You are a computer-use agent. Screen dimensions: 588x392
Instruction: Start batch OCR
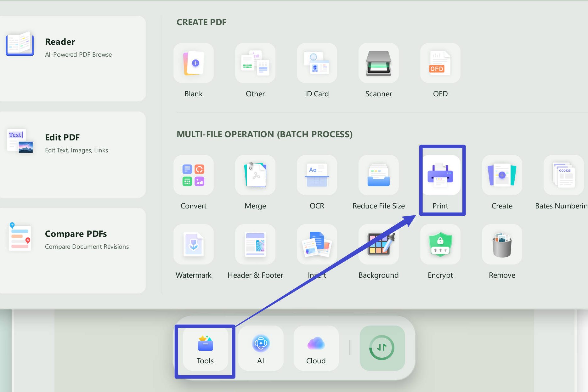pyautogui.click(x=317, y=175)
